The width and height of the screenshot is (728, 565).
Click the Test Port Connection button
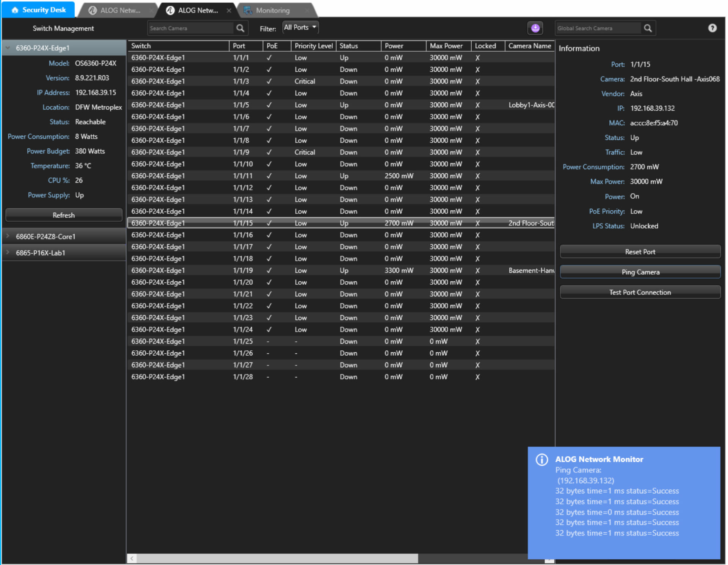coord(640,292)
